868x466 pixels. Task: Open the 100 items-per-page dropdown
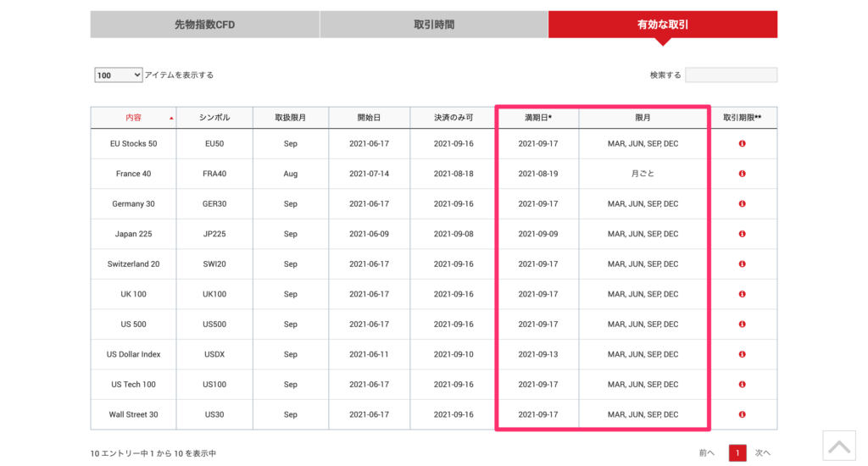click(119, 75)
